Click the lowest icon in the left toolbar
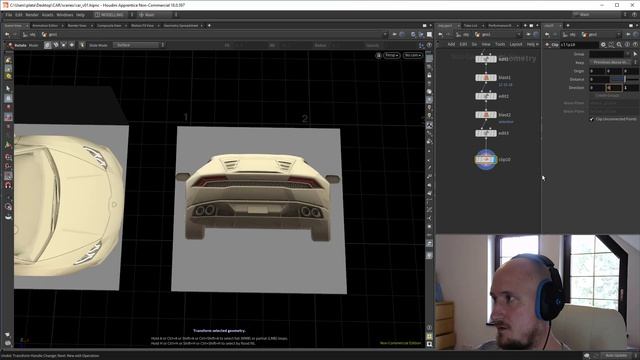Viewport: 640px width, 360px height. (8, 343)
